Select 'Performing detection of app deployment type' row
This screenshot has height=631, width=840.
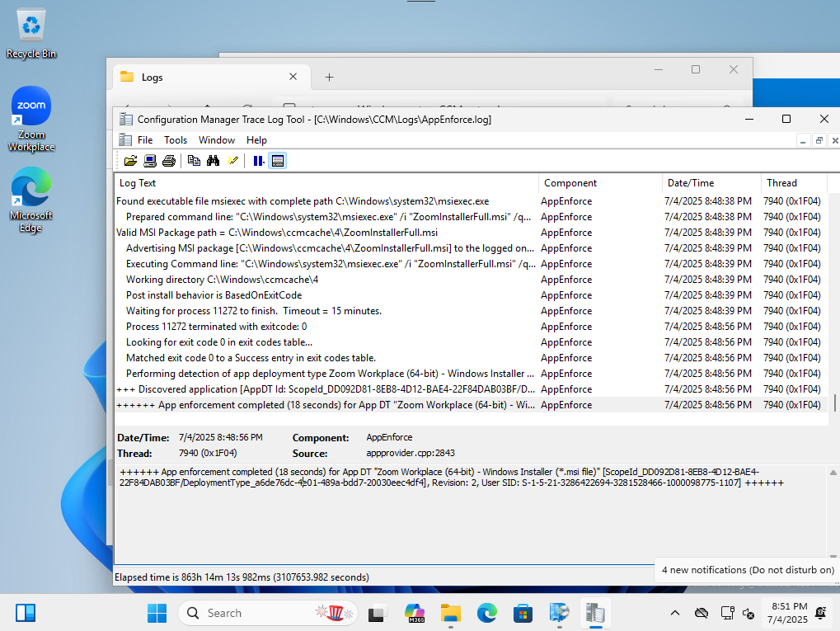[472, 373]
